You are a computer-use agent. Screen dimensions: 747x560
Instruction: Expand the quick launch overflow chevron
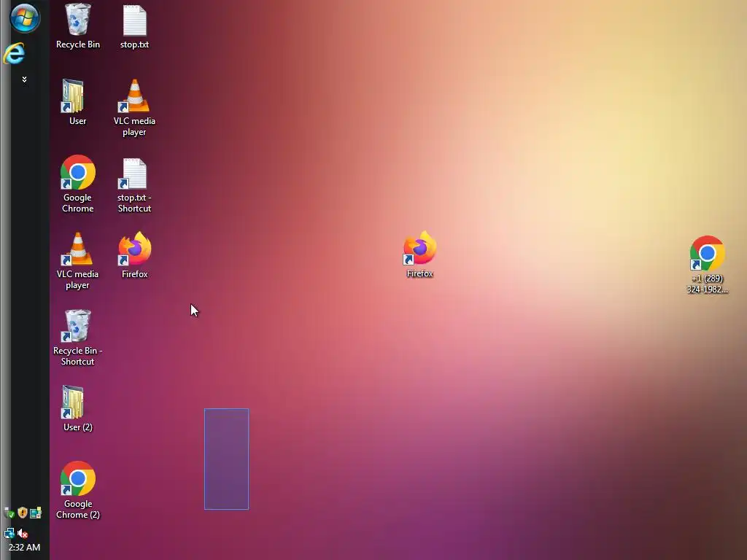click(x=24, y=79)
